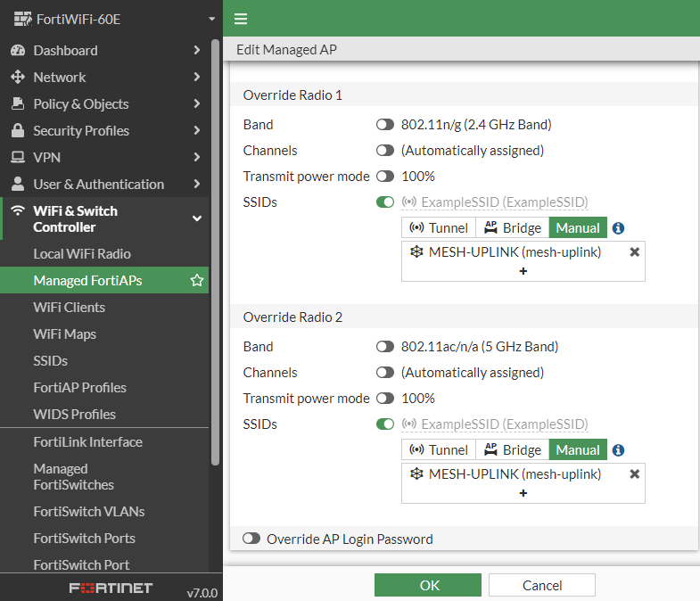Select Bridge mode for Radio 1 SSIDs
The height and width of the screenshot is (601, 700).
[x=512, y=228]
